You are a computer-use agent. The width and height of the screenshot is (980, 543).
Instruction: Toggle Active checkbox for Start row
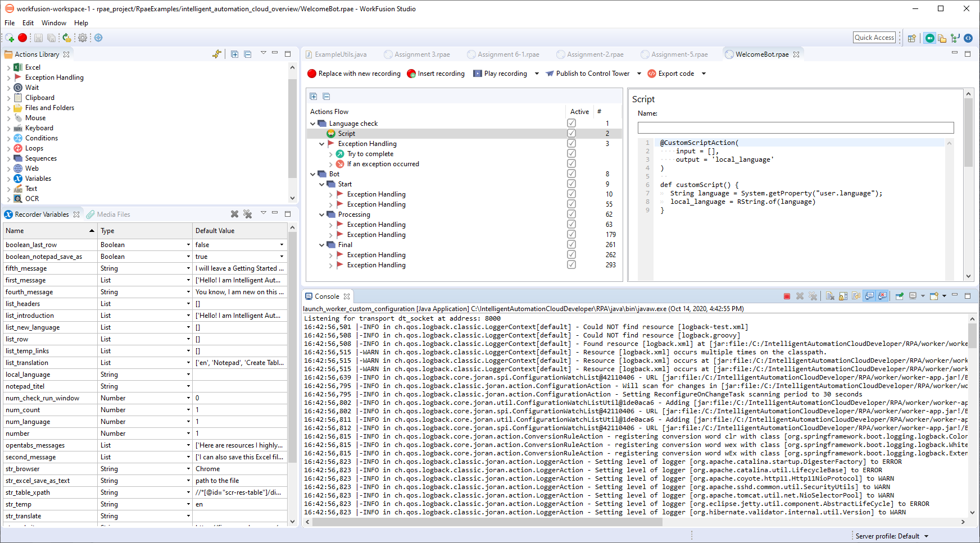click(x=571, y=184)
